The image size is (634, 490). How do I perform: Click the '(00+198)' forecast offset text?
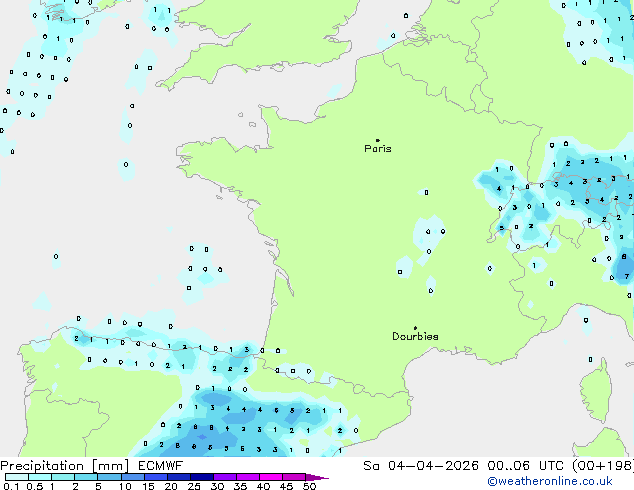tap(603, 466)
